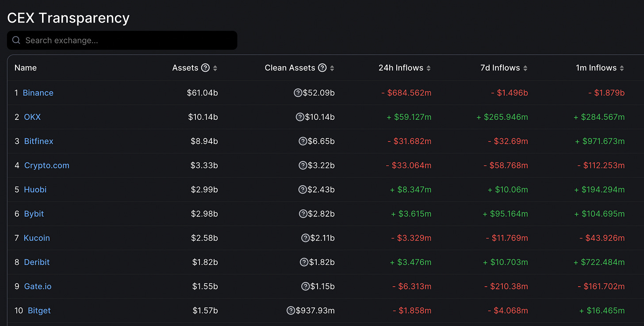Click help icon beside Bitfinex $6.65b clean assets
The height and width of the screenshot is (326, 644).
303,141
